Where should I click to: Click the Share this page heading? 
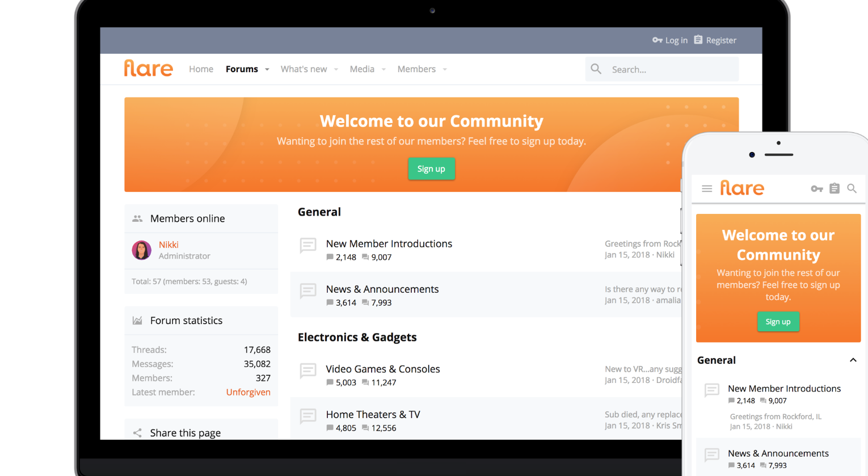[185, 433]
